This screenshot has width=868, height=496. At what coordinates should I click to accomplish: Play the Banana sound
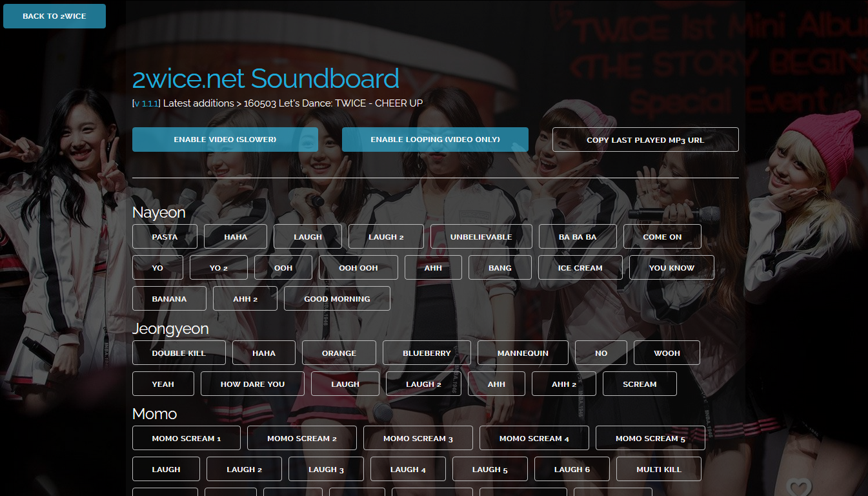click(x=169, y=298)
